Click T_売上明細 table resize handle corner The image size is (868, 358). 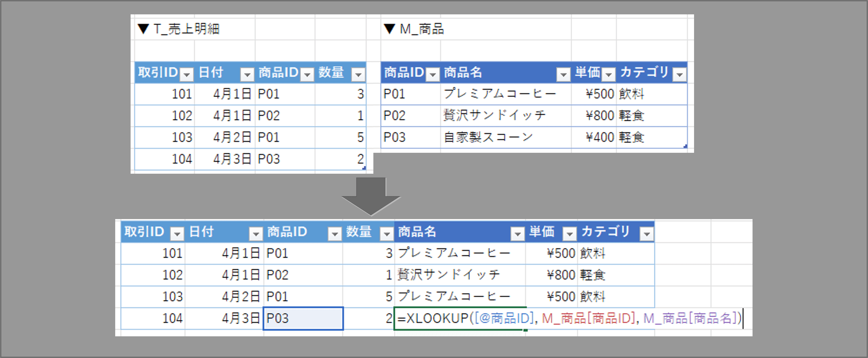[364, 168]
